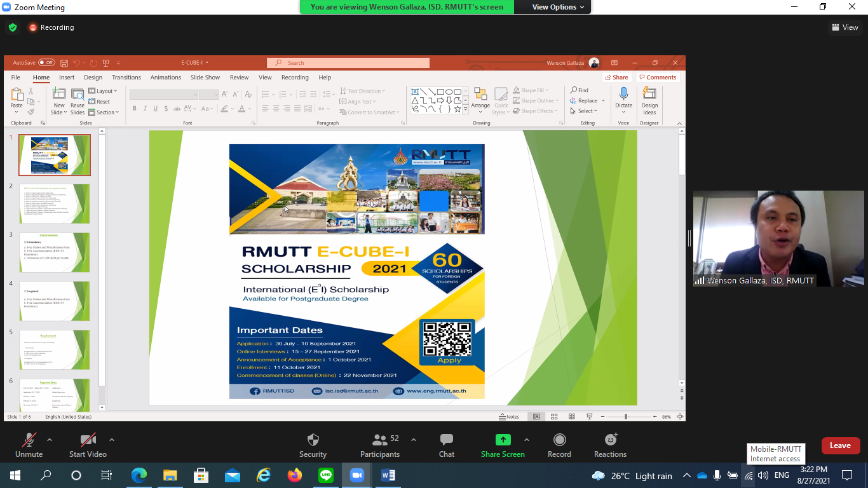Click the Paste clipboard icon
Viewport: 868px width, 488px height.
coord(17,95)
